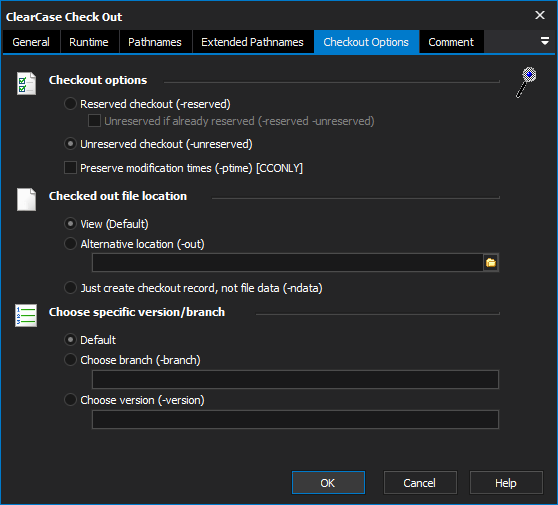Browse for alternative location folder
This screenshot has width=558, height=505.
tap(491, 263)
